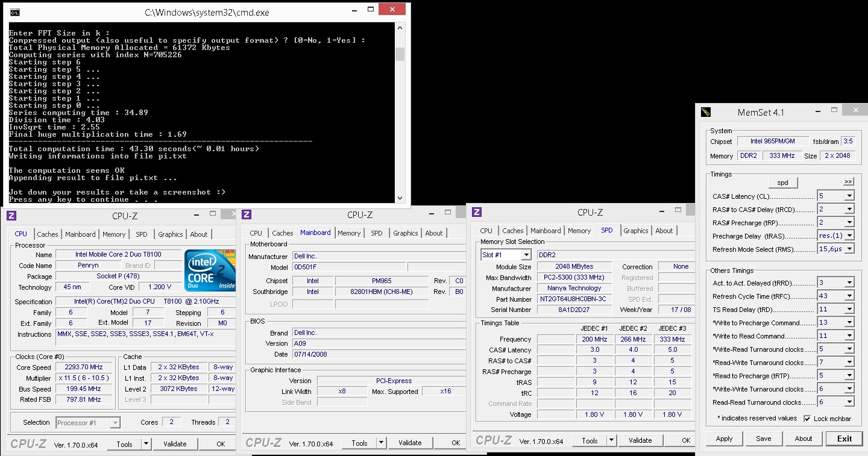Click Save in MemSet

(x=764, y=439)
